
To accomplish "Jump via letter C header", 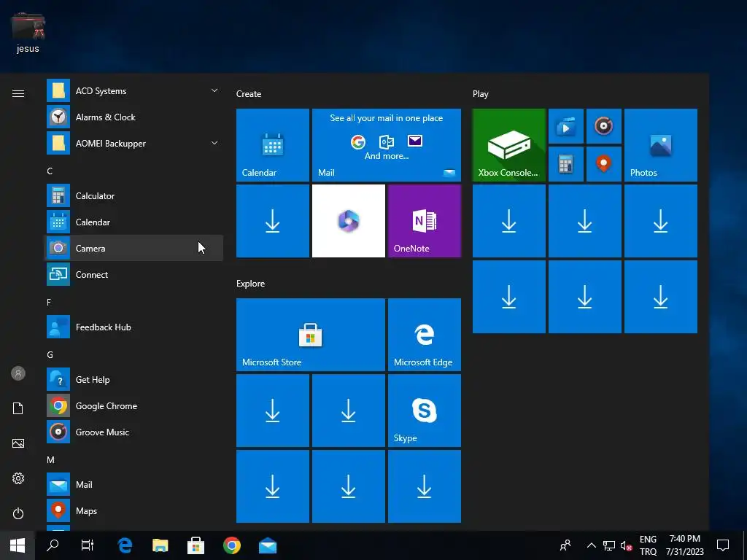I will click(50, 171).
